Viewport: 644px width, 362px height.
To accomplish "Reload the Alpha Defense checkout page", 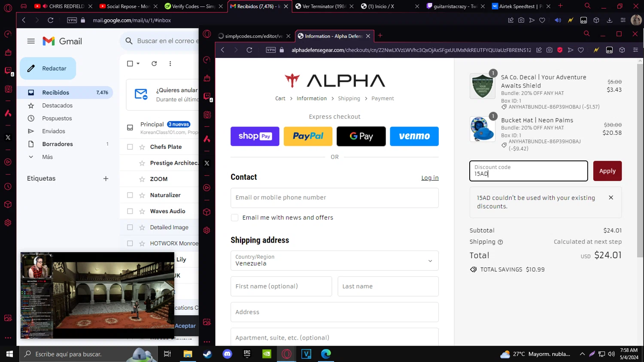I will pos(249,50).
